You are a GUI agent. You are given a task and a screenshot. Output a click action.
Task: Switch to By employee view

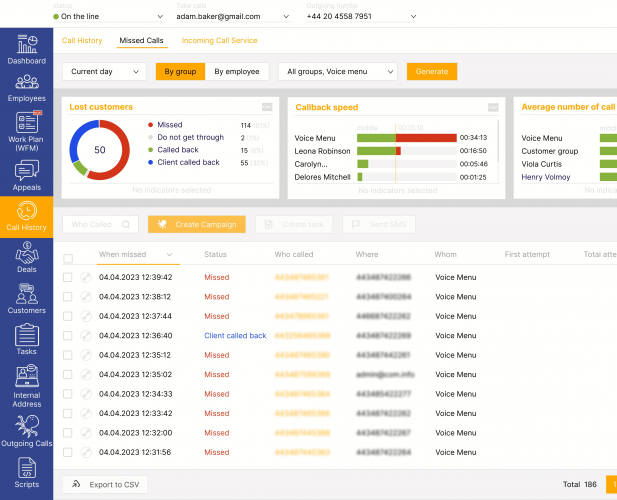[x=237, y=72]
